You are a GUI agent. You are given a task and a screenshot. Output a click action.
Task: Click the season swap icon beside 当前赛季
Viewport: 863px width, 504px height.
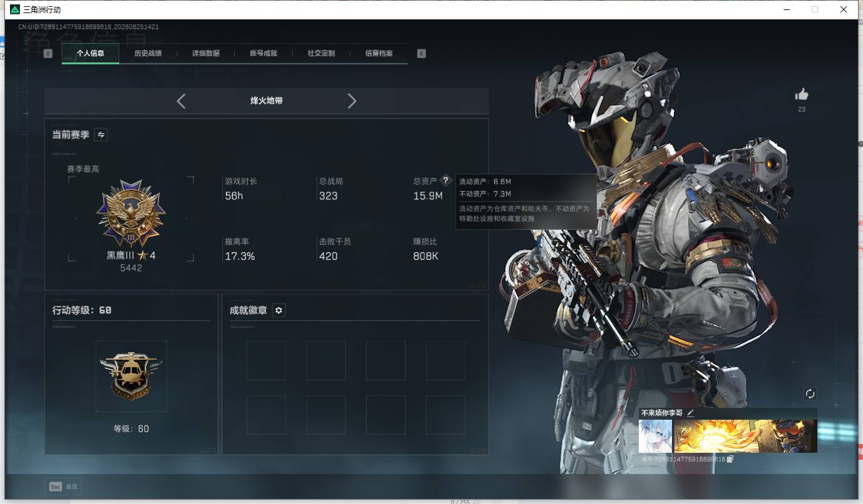[x=101, y=134]
